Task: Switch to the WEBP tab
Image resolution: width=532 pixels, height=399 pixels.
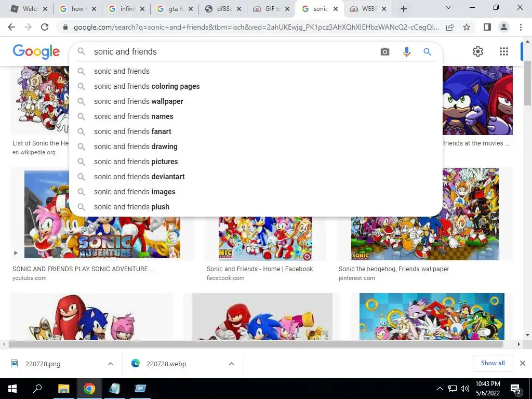Action: pos(368,9)
